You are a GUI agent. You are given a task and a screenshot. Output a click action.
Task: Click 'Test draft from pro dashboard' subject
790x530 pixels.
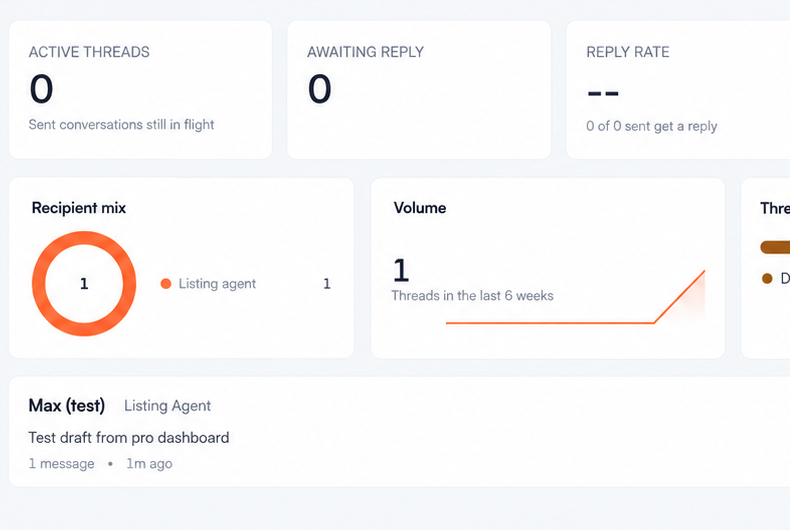click(x=129, y=437)
